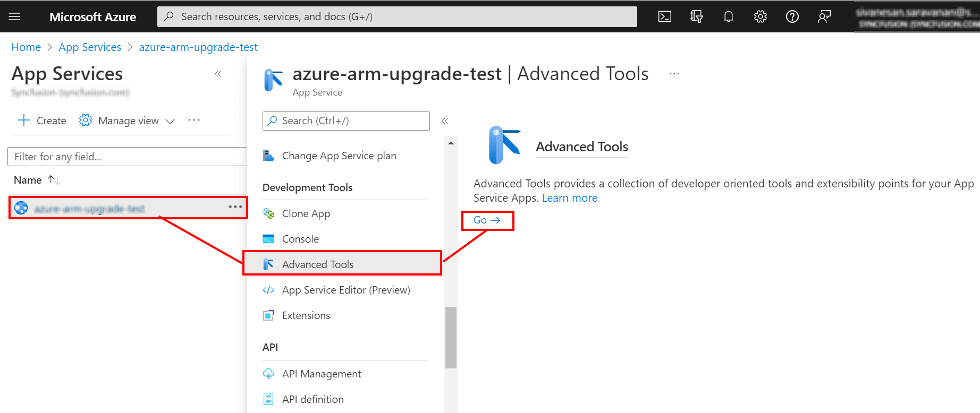The height and width of the screenshot is (413, 980).
Task: Select the Clone App icon
Action: (268, 213)
